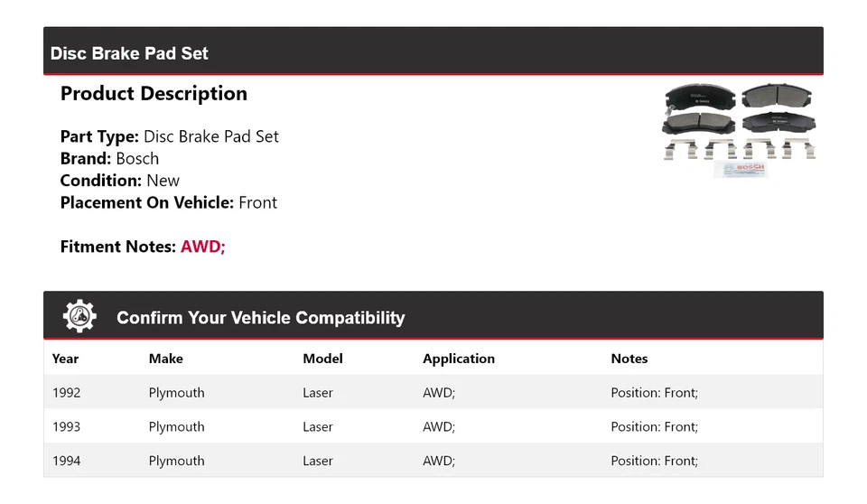Image resolution: width=867 pixels, height=504 pixels.
Task: Click the Application column header
Action: click(458, 359)
